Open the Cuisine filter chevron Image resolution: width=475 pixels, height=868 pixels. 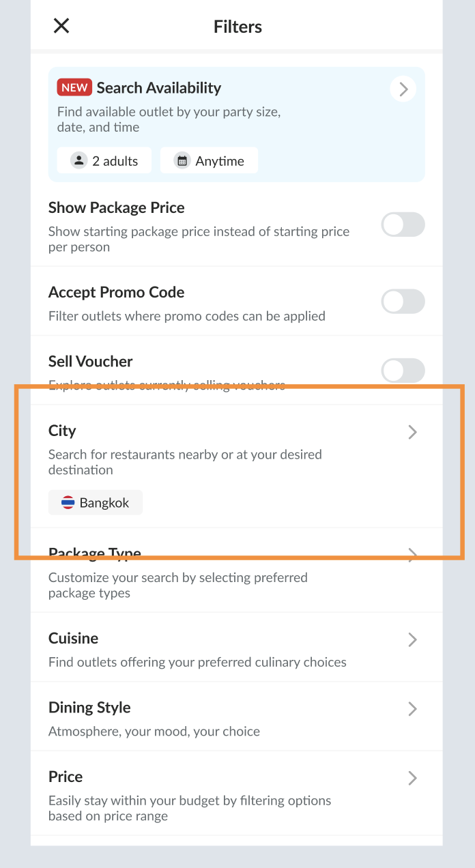(412, 639)
